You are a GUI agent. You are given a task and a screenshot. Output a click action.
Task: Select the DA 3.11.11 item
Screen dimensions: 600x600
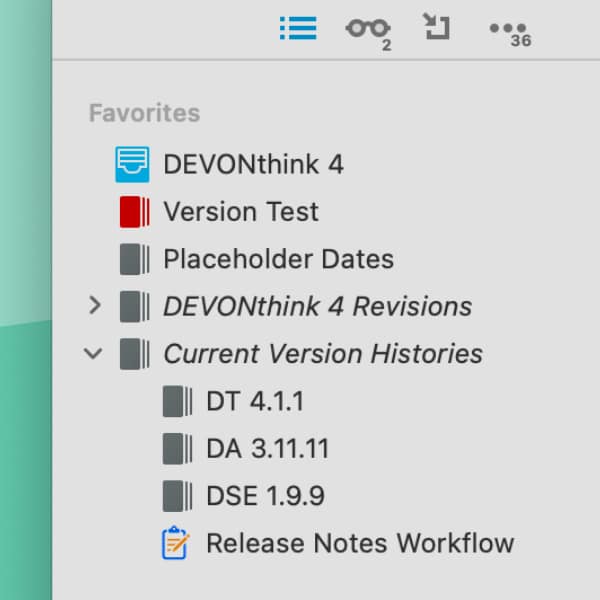coord(267,448)
